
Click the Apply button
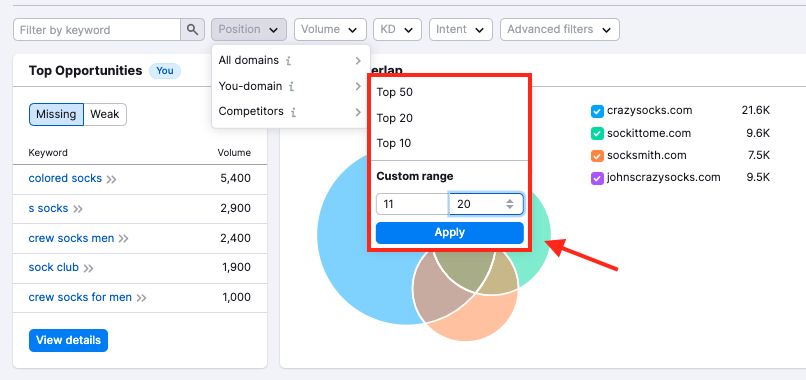coord(450,233)
